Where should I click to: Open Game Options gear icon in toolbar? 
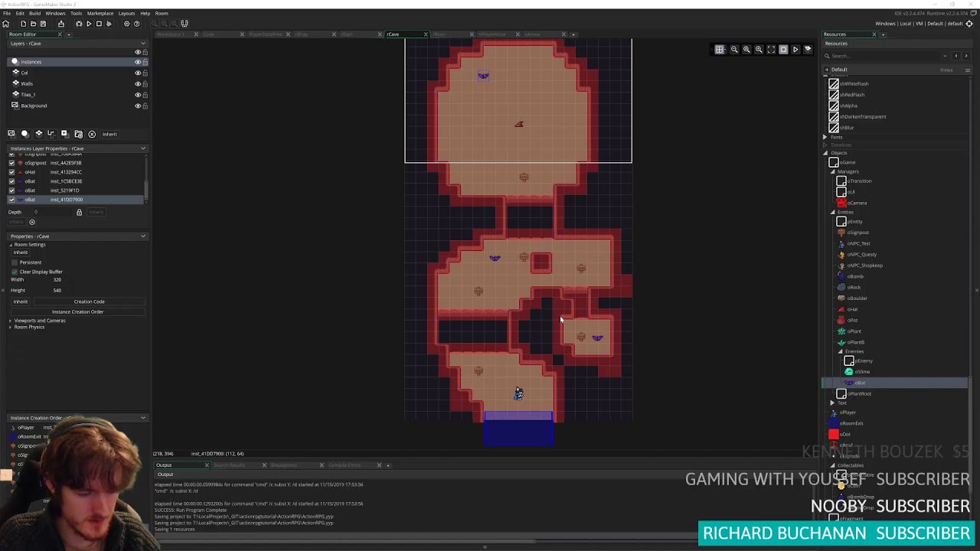point(127,24)
